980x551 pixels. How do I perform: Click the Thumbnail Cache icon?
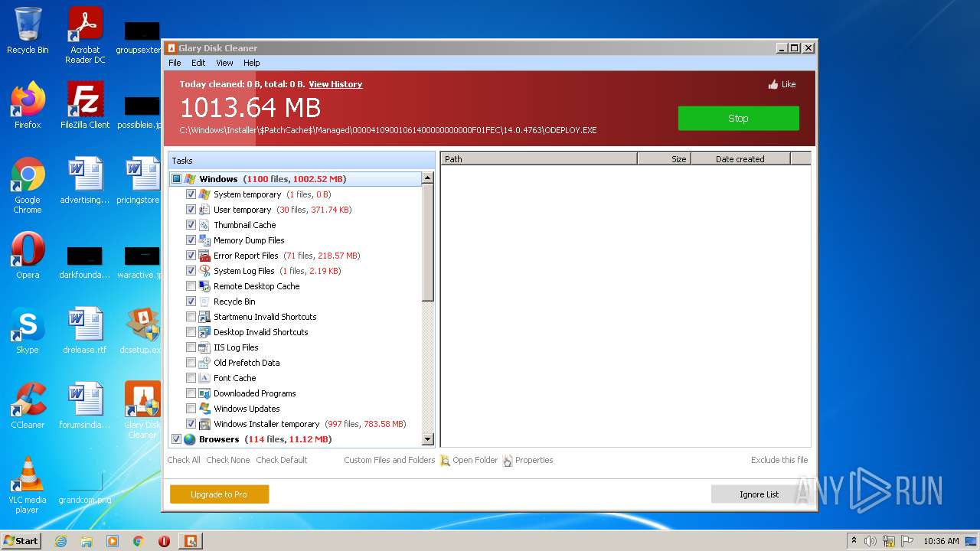(204, 225)
